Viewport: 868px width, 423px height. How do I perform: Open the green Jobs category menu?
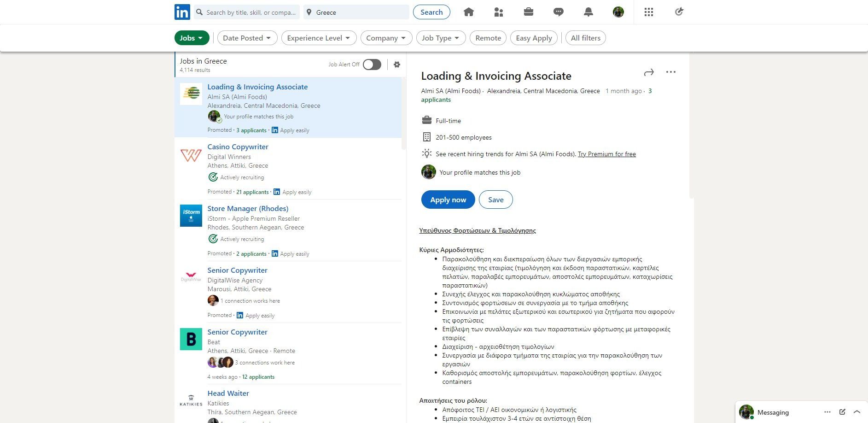click(x=192, y=38)
